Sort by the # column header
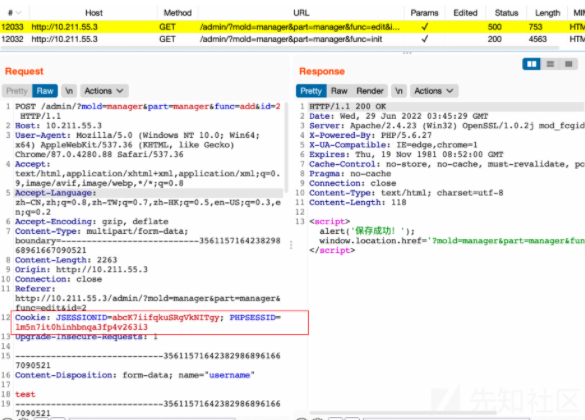This screenshot has height=420, width=585. (14, 13)
